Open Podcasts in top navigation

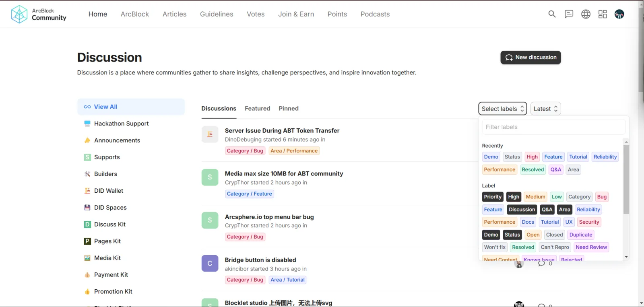click(x=375, y=14)
